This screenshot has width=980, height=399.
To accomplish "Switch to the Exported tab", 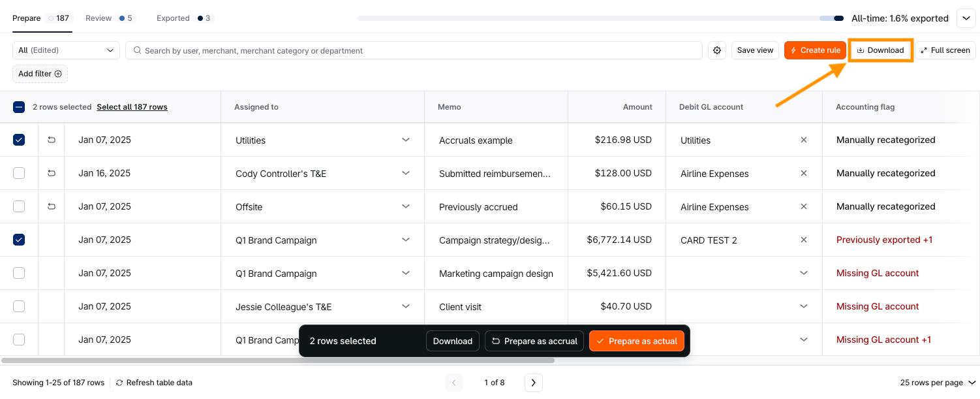I will [174, 18].
